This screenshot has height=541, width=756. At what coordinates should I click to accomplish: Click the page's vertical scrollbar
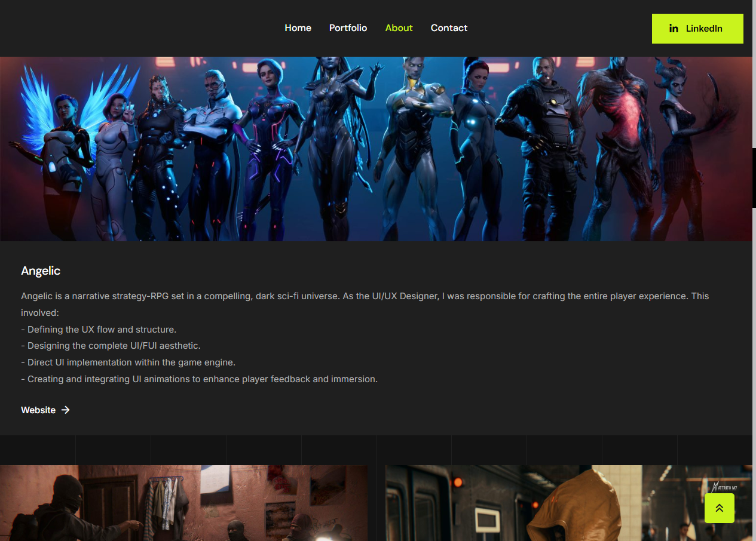coord(754,177)
